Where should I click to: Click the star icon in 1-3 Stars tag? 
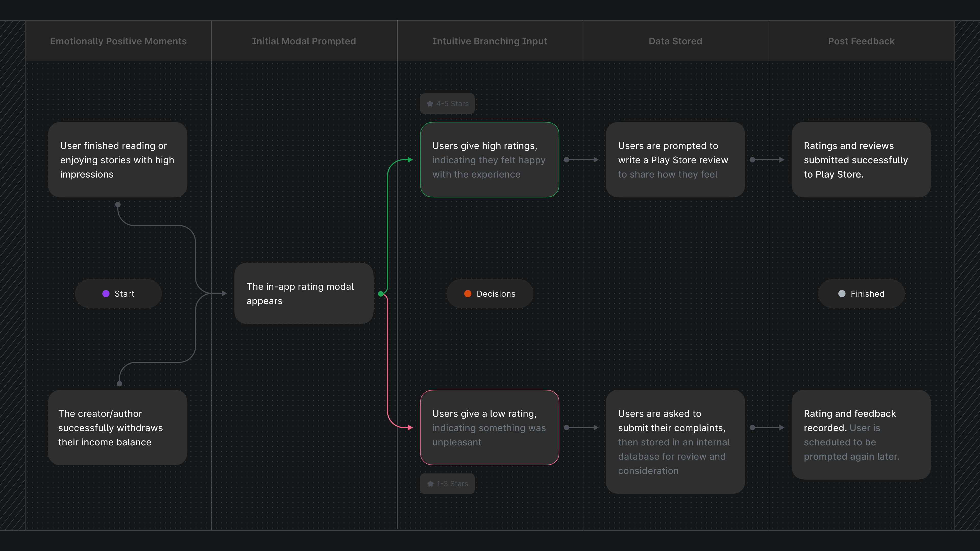(x=430, y=484)
